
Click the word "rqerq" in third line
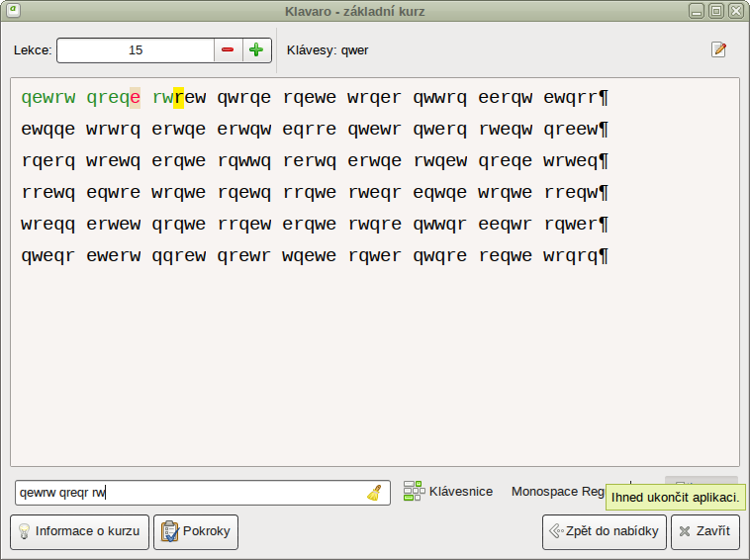(x=48, y=160)
